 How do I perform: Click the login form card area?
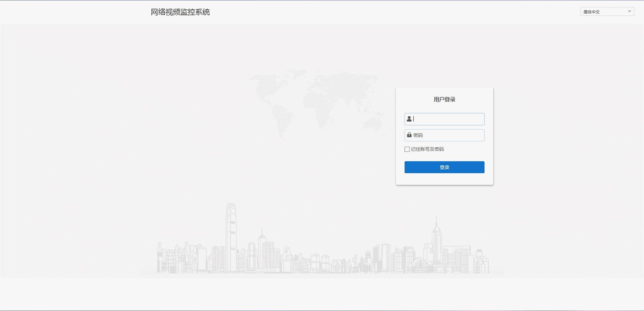click(444, 136)
